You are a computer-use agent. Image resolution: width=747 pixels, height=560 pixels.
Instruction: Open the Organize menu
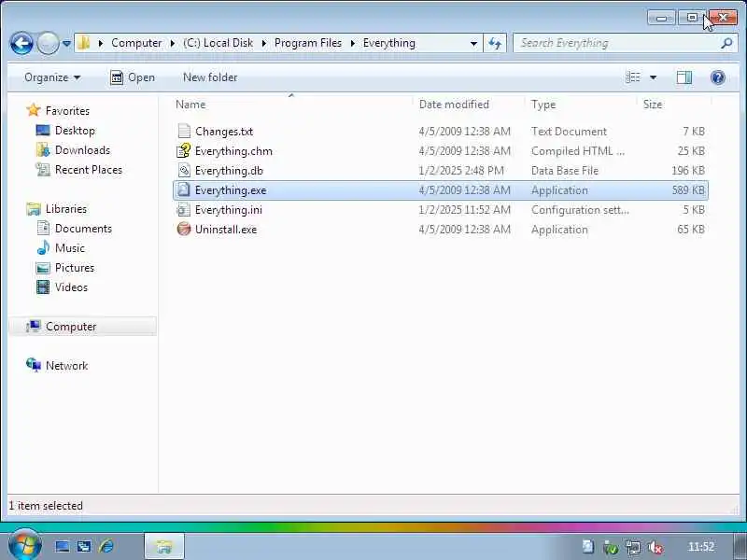coord(52,77)
